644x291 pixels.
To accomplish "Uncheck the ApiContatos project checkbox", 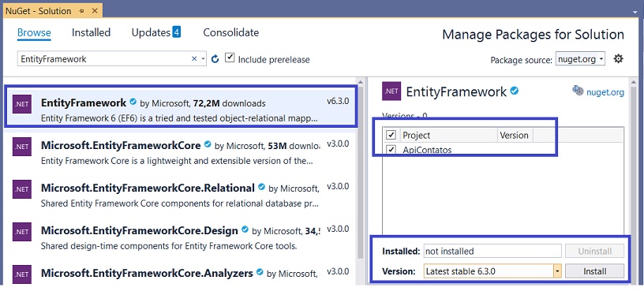I will [391, 150].
